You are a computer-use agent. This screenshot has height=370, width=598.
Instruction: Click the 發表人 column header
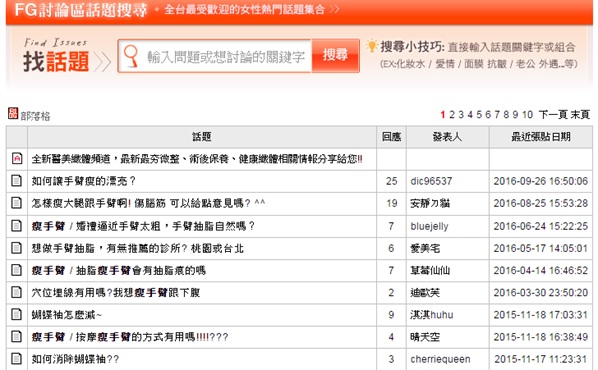pyautogui.click(x=447, y=137)
